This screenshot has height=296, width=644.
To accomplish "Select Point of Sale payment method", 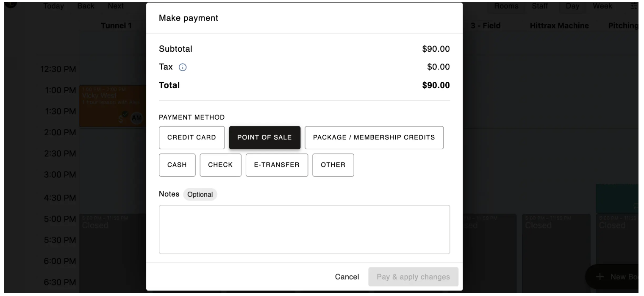I will pos(264,137).
